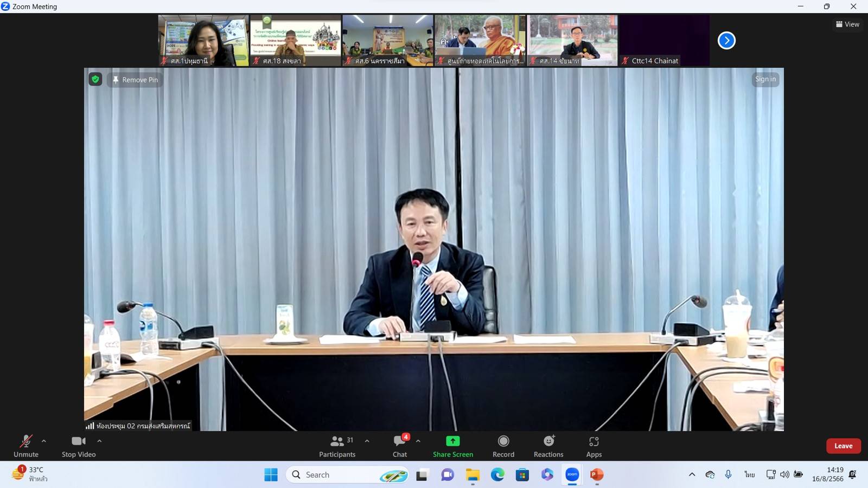This screenshot has height=488, width=868.
Task: Open Microsoft Store from taskbar
Action: [x=522, y=475]
